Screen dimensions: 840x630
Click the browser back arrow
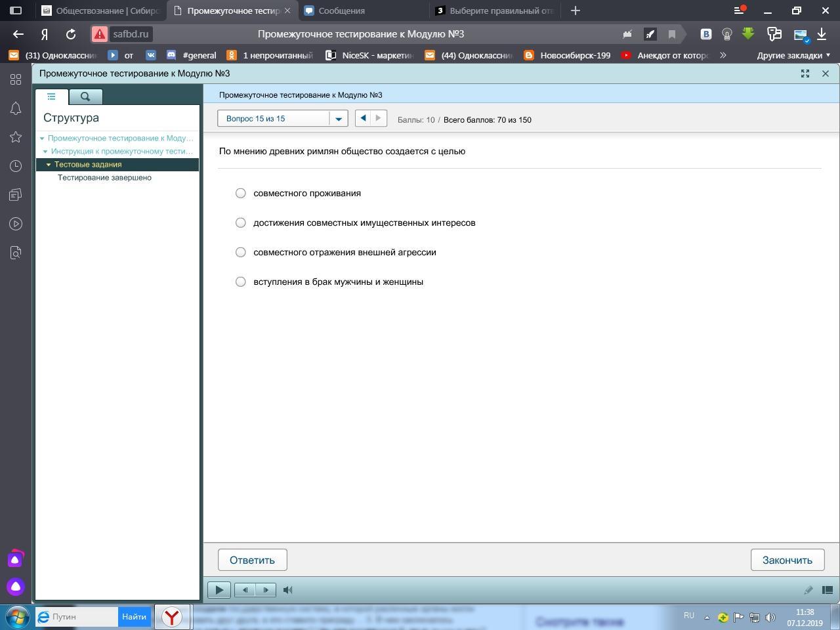(18, 34)
